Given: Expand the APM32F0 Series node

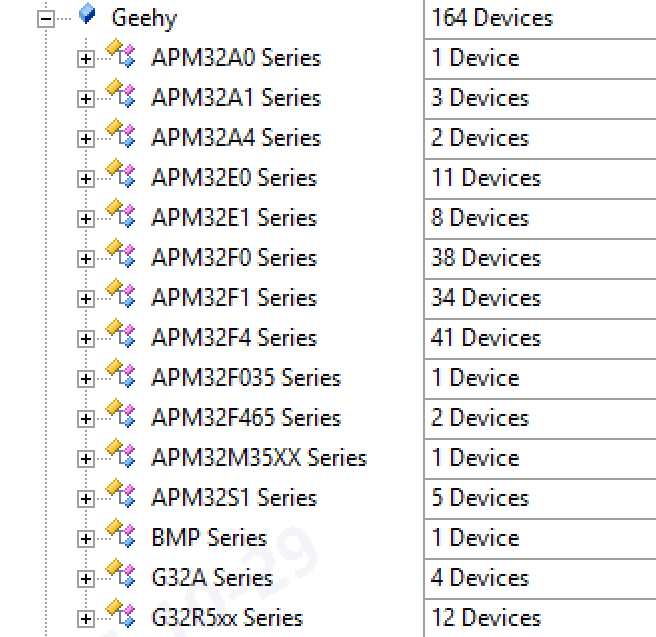Looking at the screenshot, I should pos(85,259).
